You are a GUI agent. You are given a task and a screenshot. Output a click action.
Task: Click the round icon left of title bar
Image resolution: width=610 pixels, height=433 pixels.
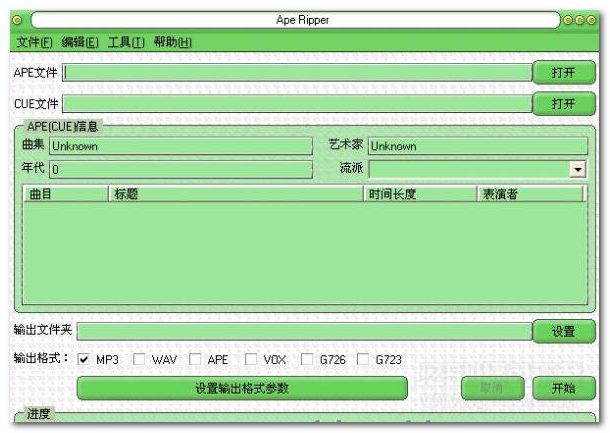17,20
